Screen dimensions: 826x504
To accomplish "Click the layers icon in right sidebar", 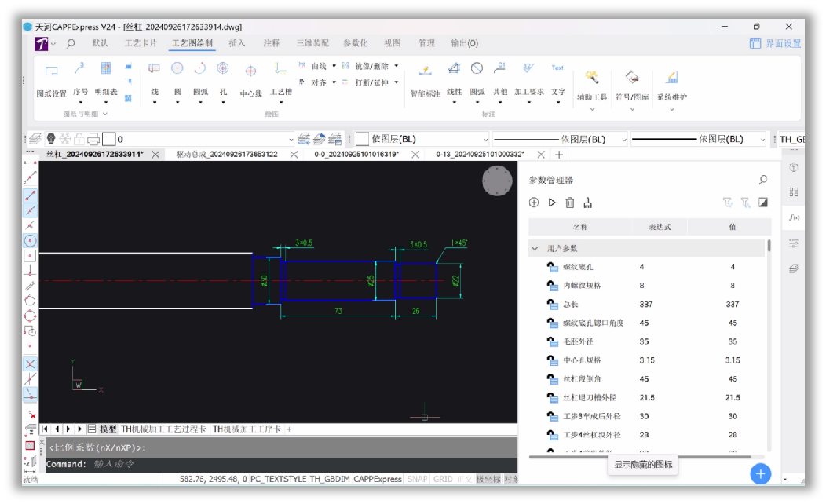I will pyautogui.click(x=794, y=268).
